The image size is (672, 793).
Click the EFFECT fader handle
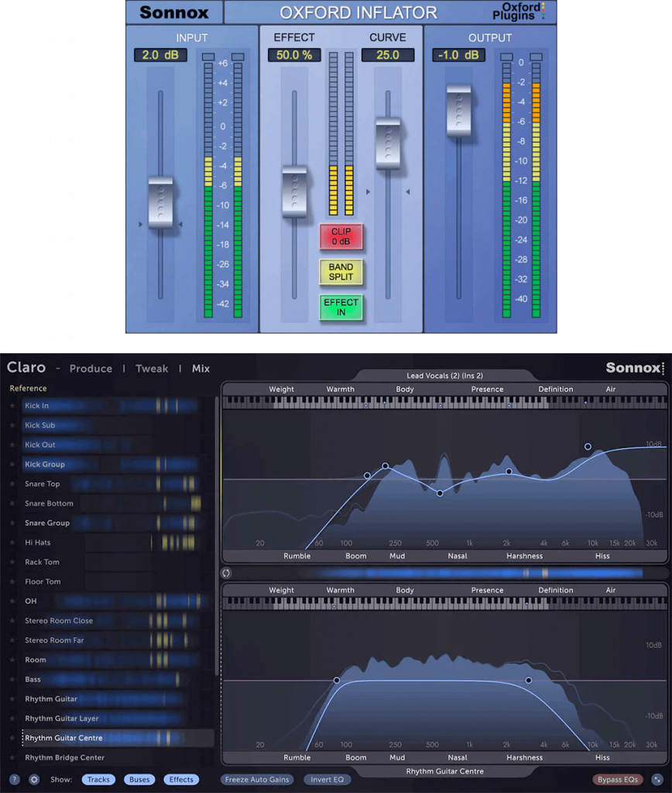(x=294, y=191)
